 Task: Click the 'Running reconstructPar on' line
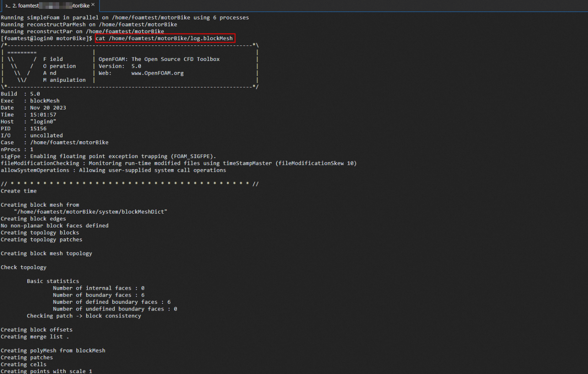(83, 32)
